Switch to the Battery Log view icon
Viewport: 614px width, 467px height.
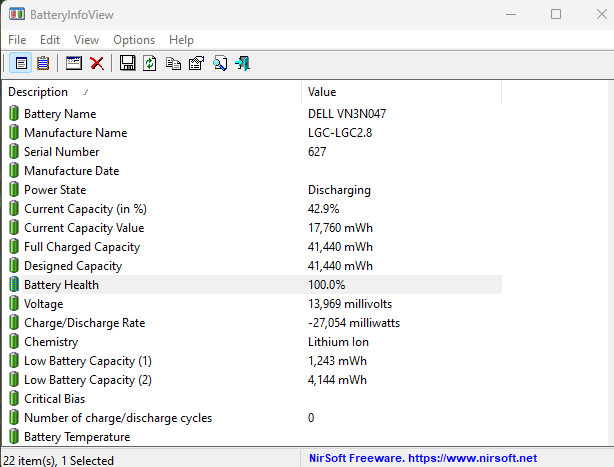(43, 63)
